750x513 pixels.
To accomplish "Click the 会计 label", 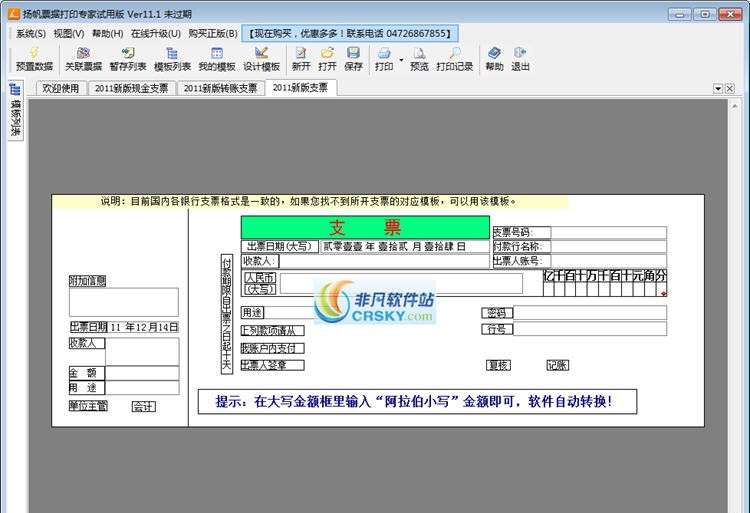I will pos(143,407).
